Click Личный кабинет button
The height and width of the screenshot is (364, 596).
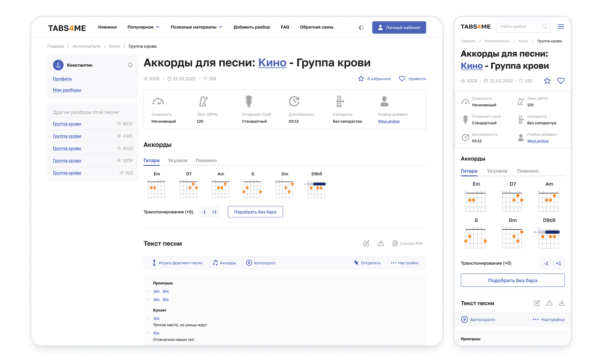pos(399,28)
